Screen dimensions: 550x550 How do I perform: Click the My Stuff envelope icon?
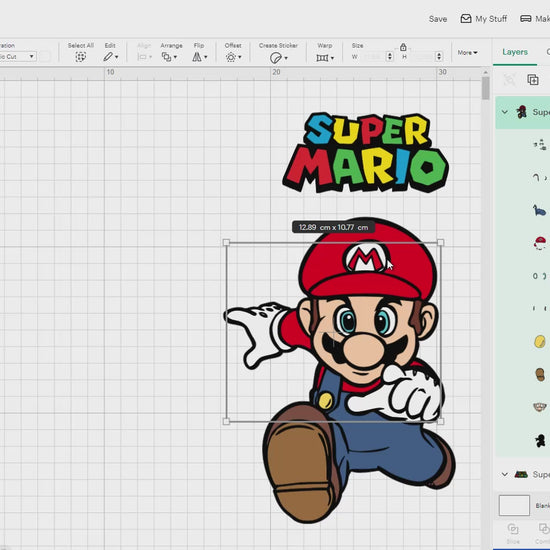(466, 19)
